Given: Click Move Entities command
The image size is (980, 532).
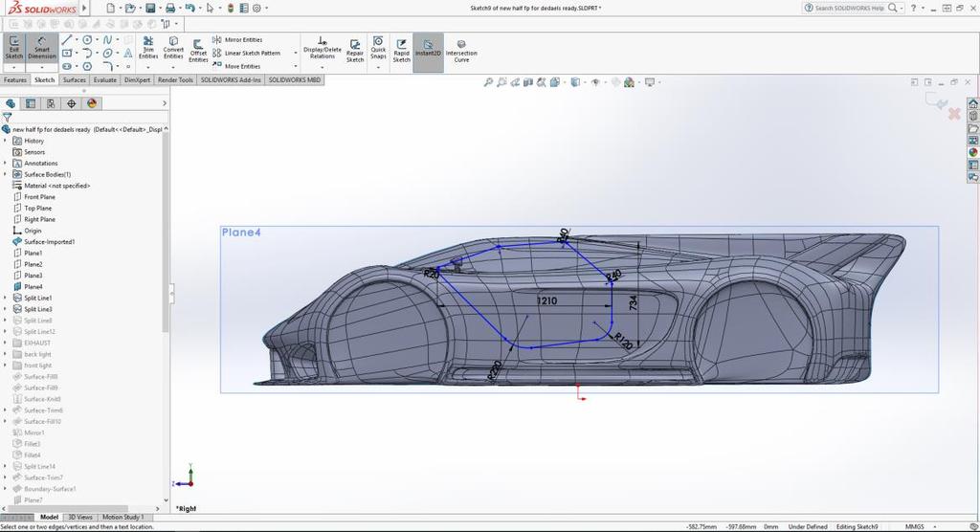Looking at the screenshot, I should point(236,66).
